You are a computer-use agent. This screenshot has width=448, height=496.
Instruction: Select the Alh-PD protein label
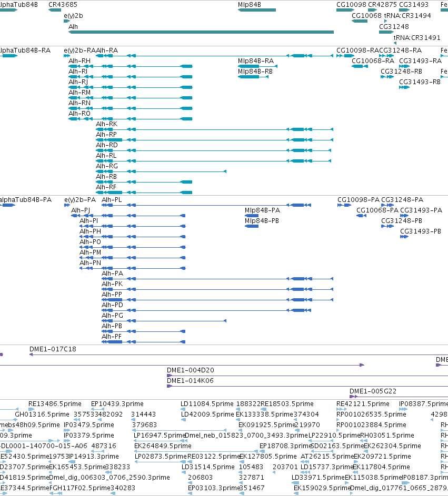coord(113,305)
